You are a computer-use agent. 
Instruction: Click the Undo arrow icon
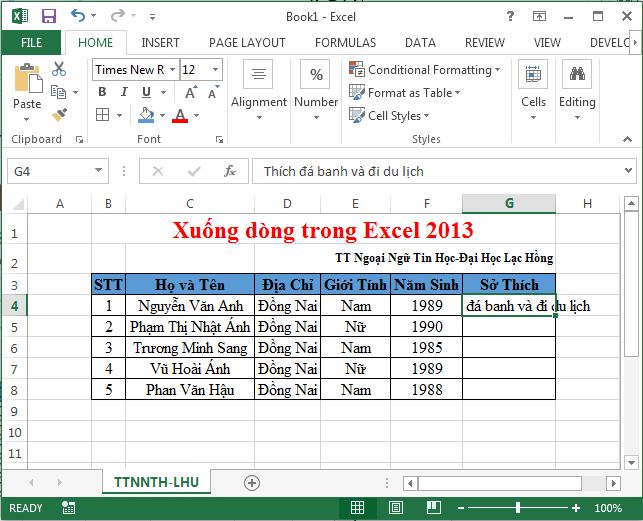[x=79, y=16]
